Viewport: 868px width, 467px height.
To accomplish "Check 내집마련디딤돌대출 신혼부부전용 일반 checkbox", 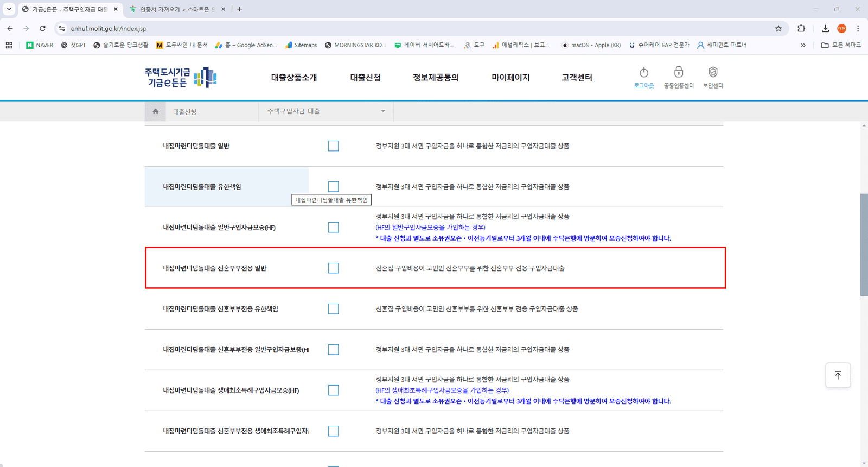I will tap(333, 268).
